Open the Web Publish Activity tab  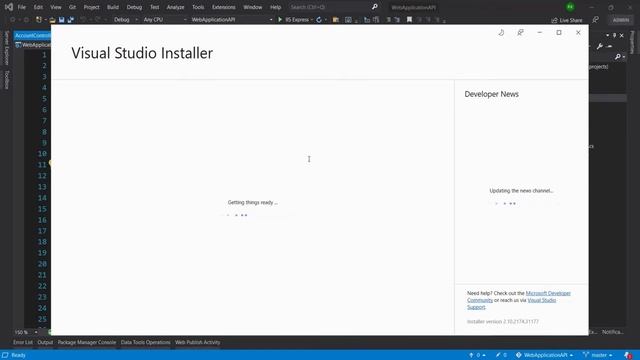(198, 342)
